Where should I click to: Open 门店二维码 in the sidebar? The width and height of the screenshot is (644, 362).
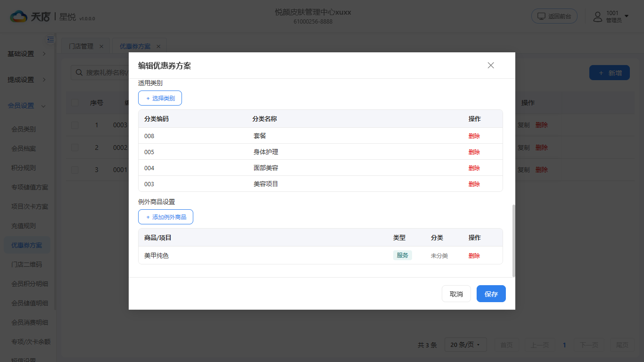point(27,264)
